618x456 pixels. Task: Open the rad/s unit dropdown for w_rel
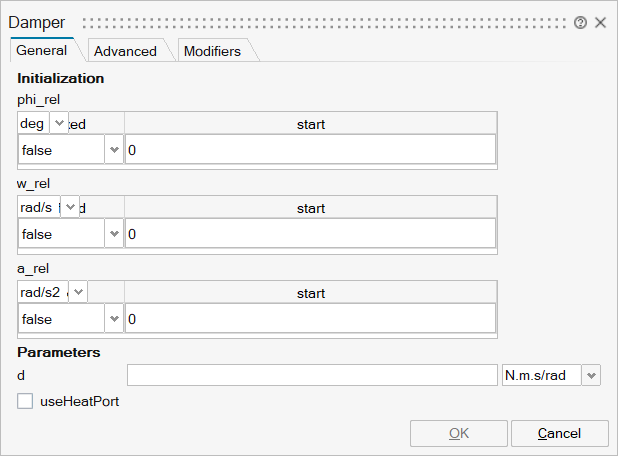pos(69,208)
